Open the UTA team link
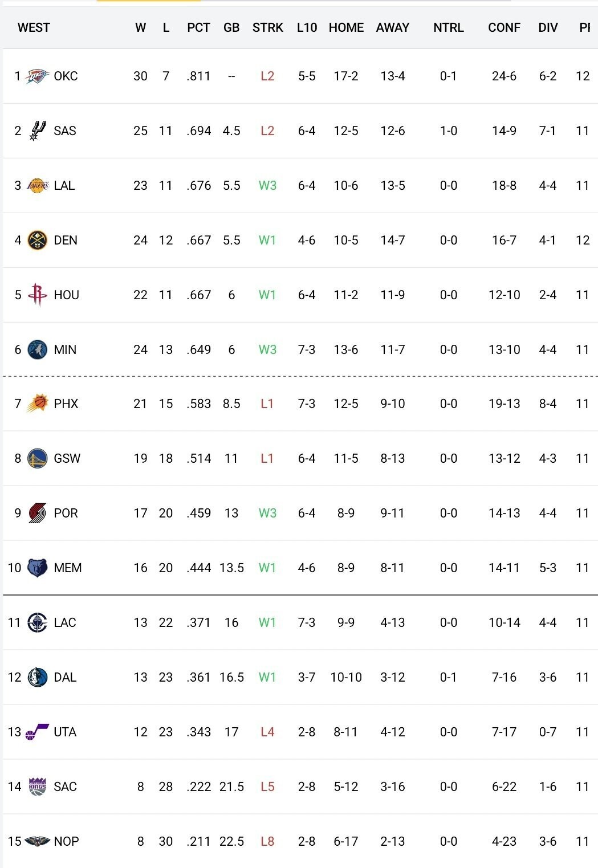 [x=65, y=732]
